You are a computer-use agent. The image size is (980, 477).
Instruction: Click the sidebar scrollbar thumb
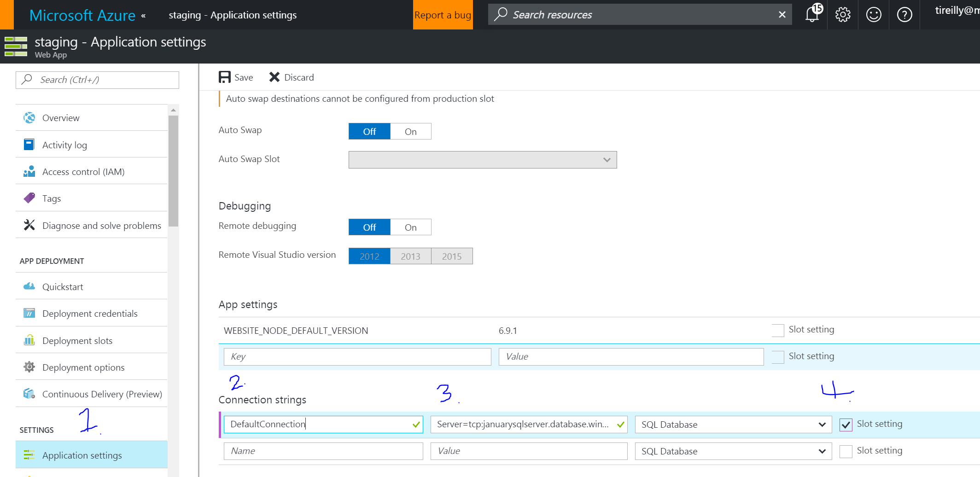[x=173, y=170]
